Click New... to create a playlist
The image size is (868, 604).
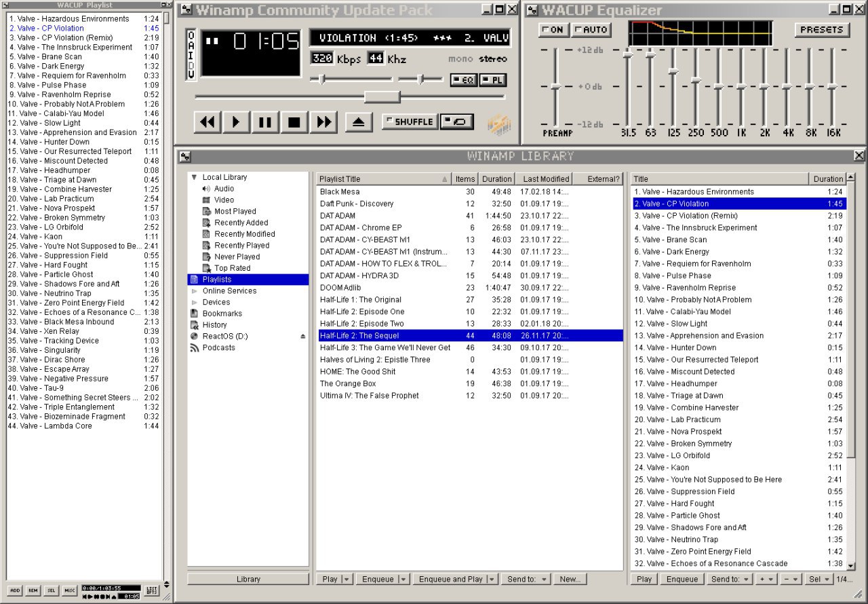point(570,580)
